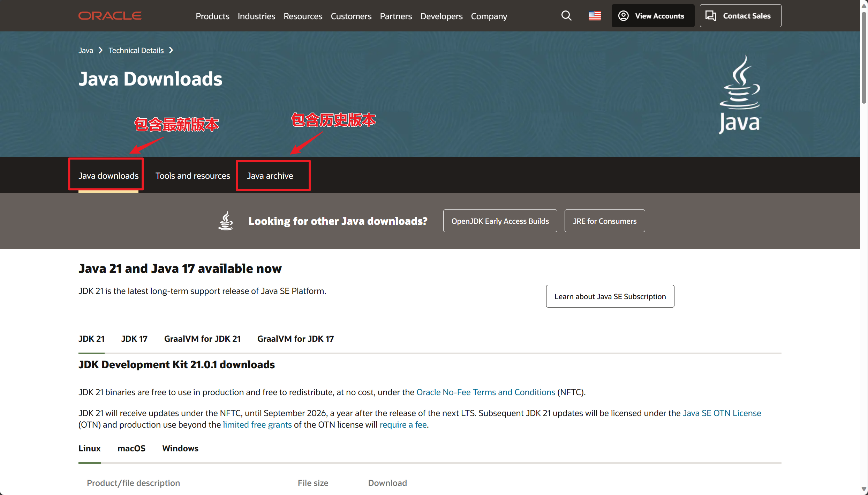Click the View Accounts button
The width and height of the screenshot is (868, 495).
point(652,16)
